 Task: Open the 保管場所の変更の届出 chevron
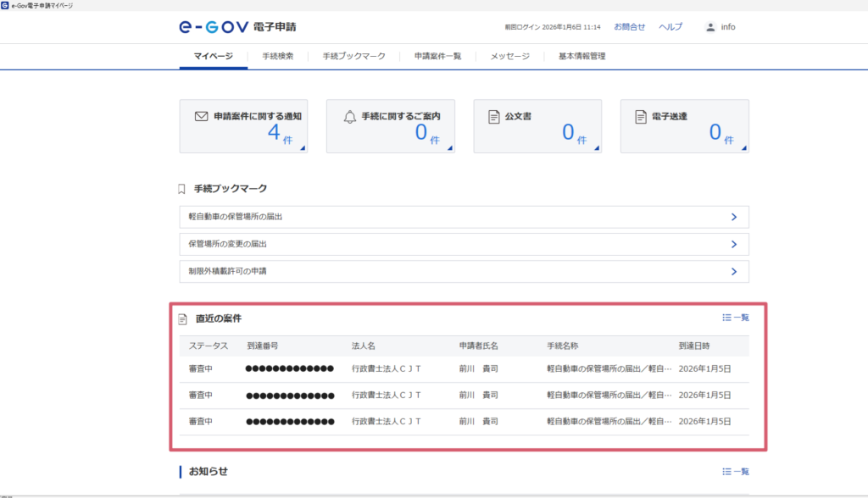[733, 244]
